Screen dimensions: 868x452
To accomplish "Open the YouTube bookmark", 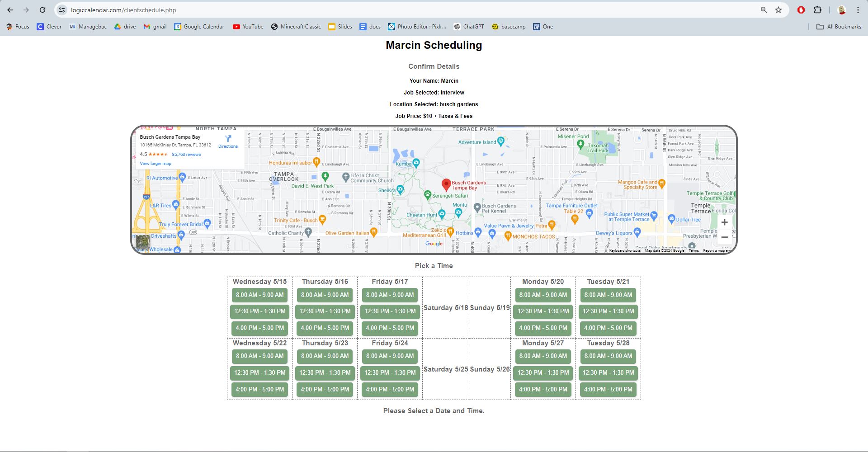I will pyautogui.click(x=248, y=27).
